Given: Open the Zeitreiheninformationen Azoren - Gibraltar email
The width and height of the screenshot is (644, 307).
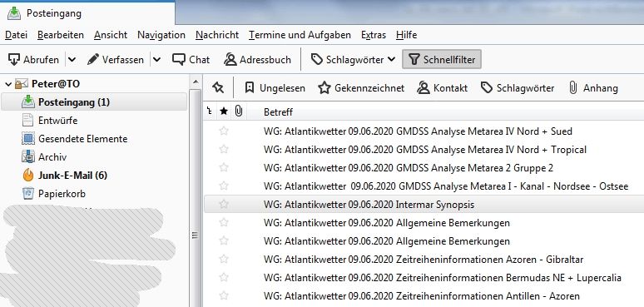Looking at the screenshot, I should point(424,260).
